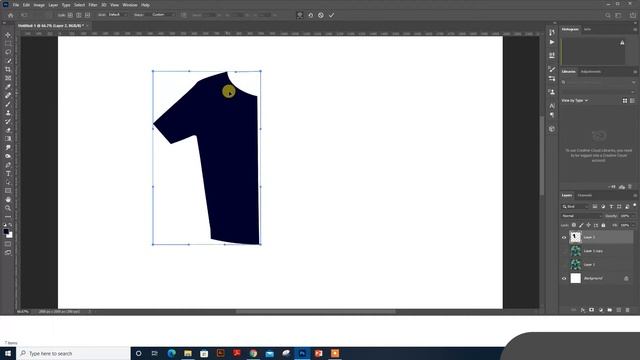Open the Layers panel menu
This screenshot has height=360, width=640.
pyautogui.click(x=635, y=196)
